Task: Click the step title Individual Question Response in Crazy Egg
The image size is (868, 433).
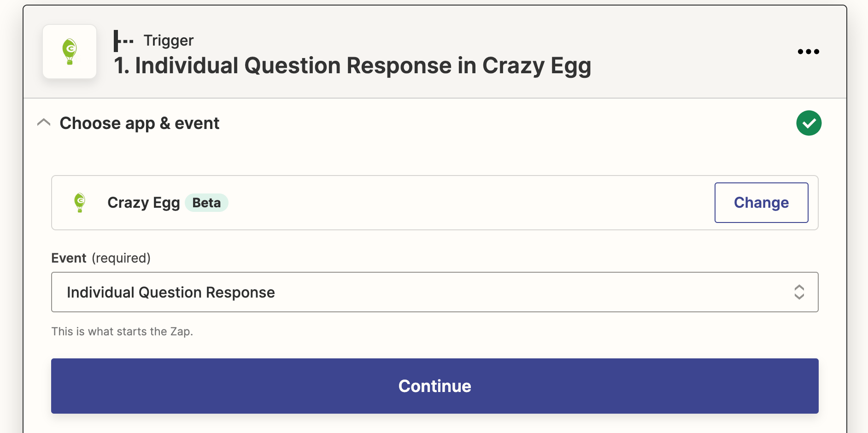Action: [x=353, y=66]
